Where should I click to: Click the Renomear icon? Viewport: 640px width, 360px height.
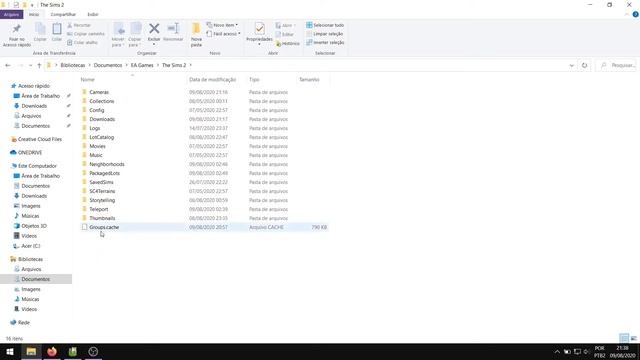[x=173, y=33]
